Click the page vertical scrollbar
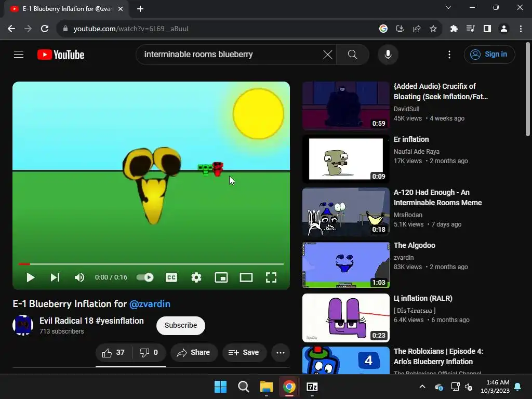532x399 pixels. tap(528, 89)
